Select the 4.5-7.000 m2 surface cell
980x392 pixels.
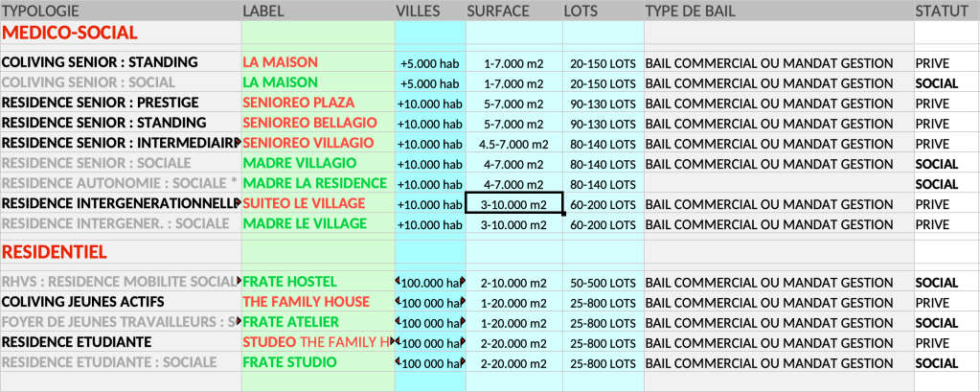click(x=513, y=144)
